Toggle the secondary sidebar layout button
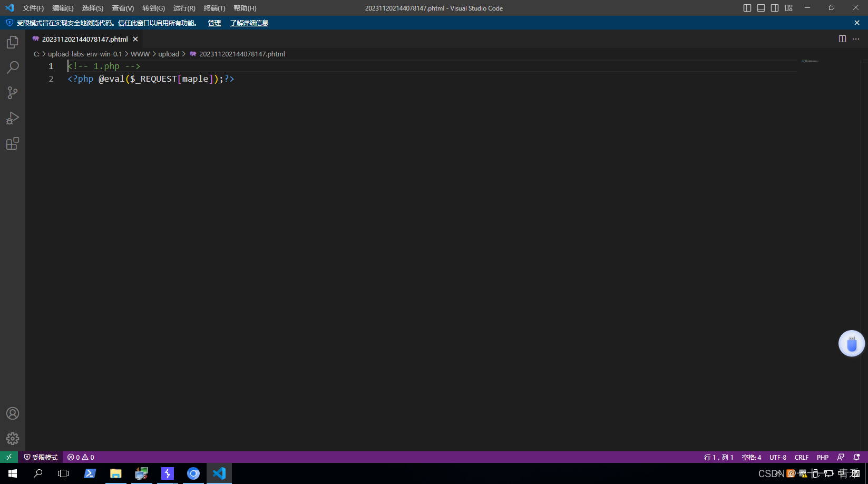868x484 pixels. pyautogui.click(x=775, y=8)
